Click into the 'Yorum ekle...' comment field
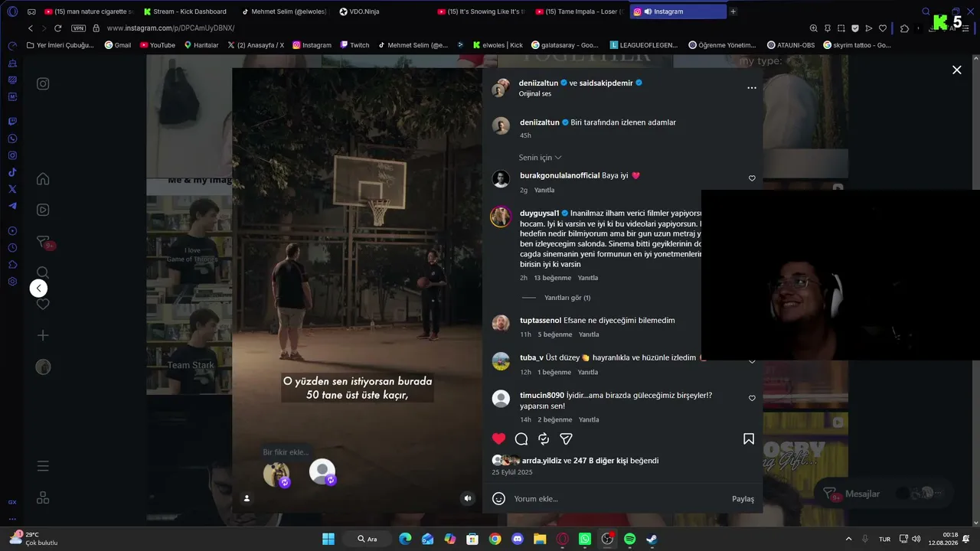The width and height of the screenshot is (980, 551). pos(619,499)
